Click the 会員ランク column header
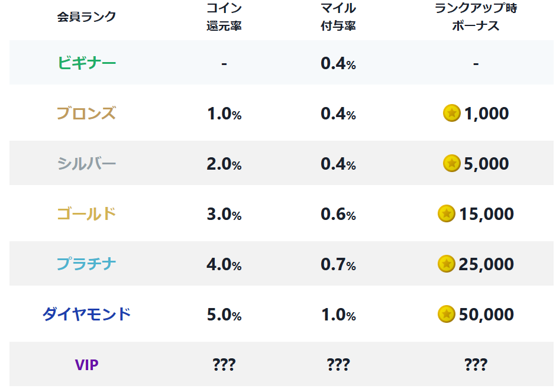556x392 pixels. [86, 17]
